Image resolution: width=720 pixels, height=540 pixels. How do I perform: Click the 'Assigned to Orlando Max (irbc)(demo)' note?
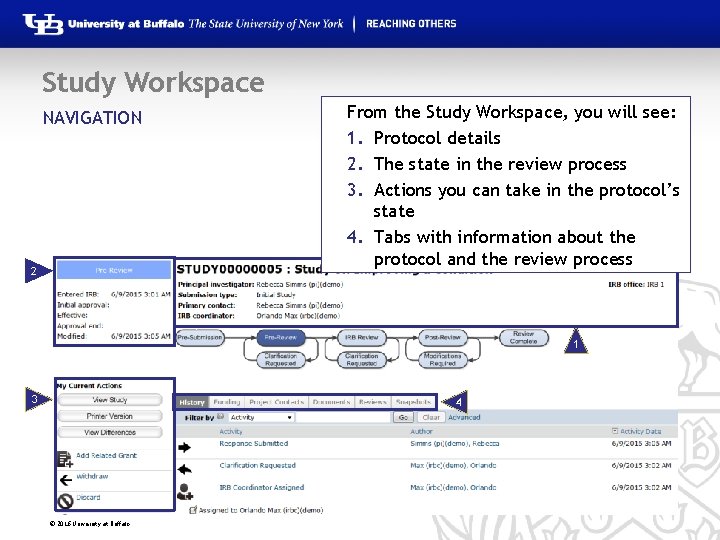261,510
